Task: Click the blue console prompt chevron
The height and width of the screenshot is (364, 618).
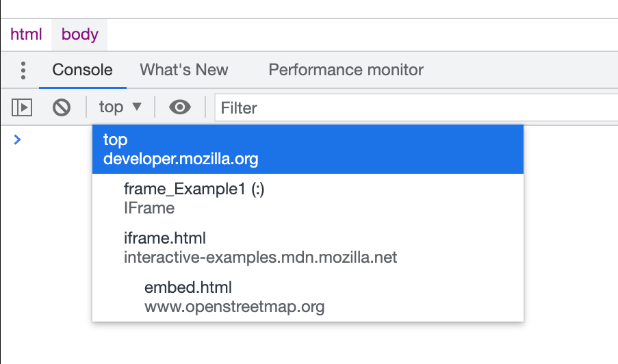Action: pyautogui.click(x=18, y=140)
